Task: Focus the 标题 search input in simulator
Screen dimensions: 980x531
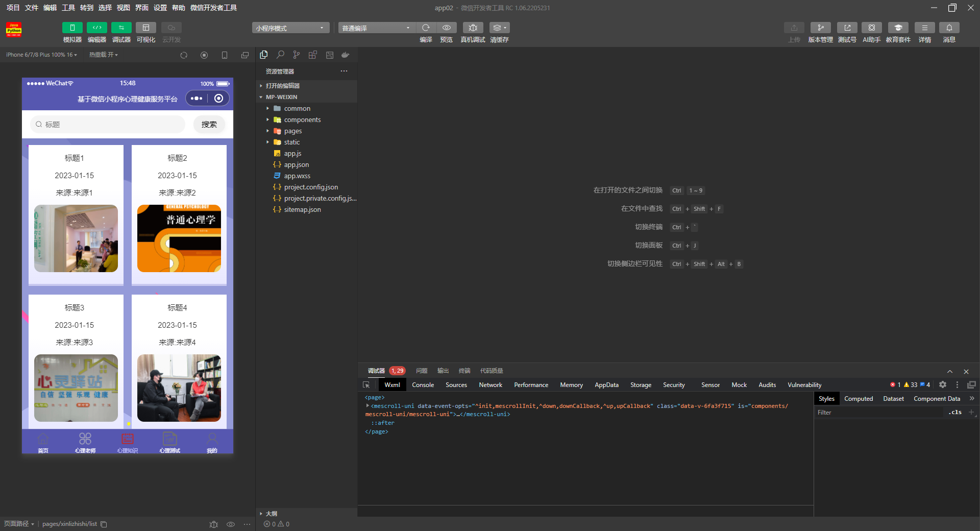Action: [108, 124]
